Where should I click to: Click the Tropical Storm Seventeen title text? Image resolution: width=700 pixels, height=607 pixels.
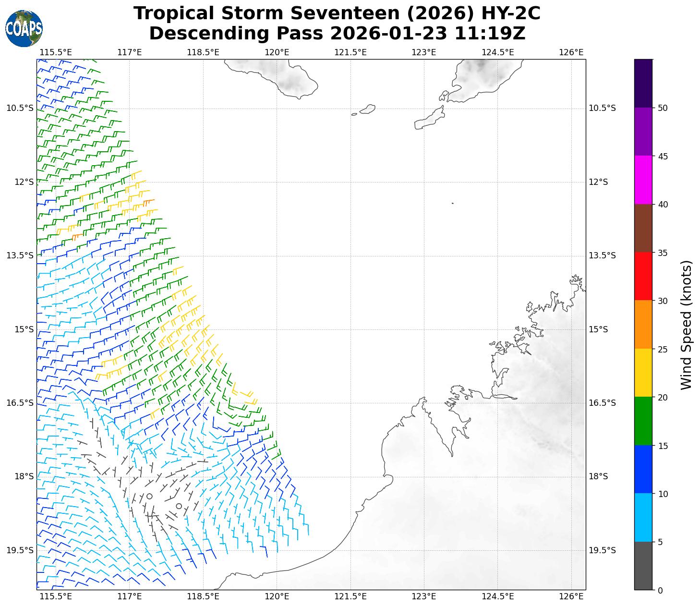337,13
